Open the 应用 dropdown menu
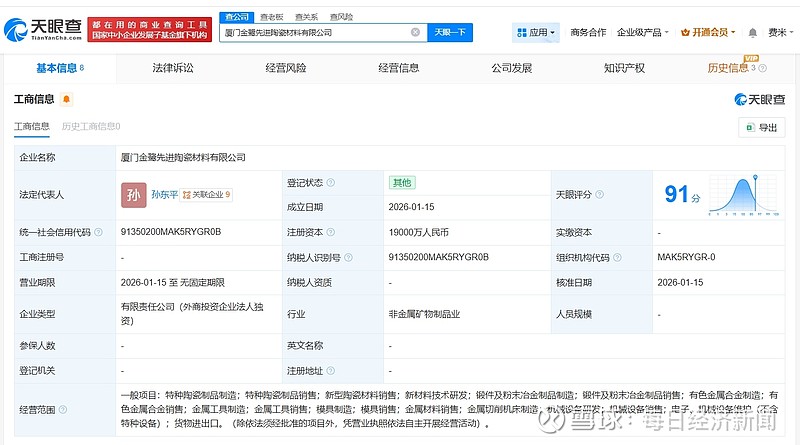This screenshot has height=445, width=800. pos(536,33)
